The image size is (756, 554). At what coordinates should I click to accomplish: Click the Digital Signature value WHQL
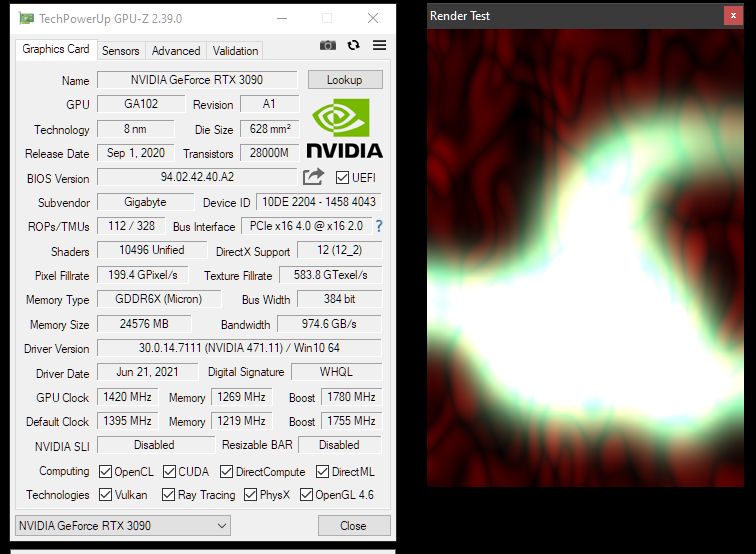click(336, 372)
